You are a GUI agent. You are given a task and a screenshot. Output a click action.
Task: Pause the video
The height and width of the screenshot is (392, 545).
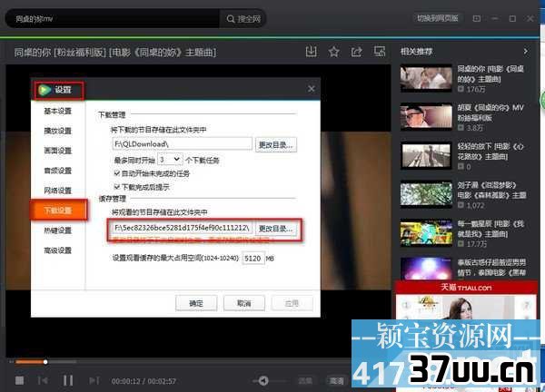[68, 380]
